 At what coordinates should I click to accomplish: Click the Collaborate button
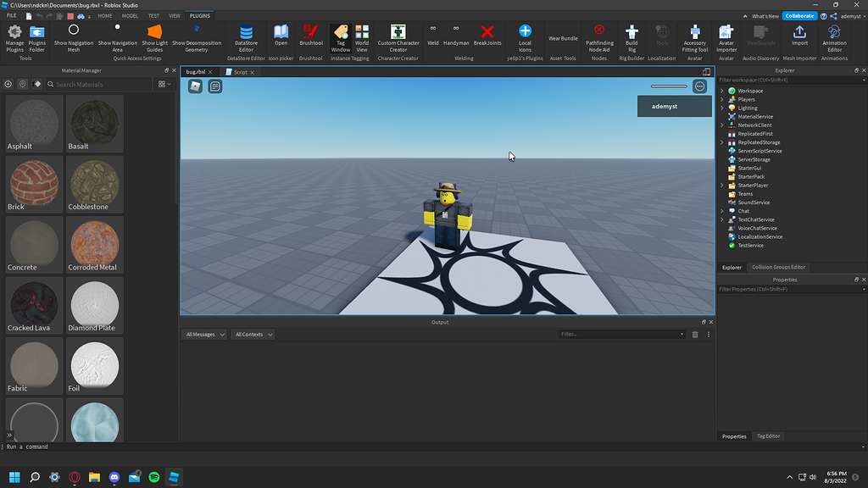pyautogui.click(x=799, y=15)
